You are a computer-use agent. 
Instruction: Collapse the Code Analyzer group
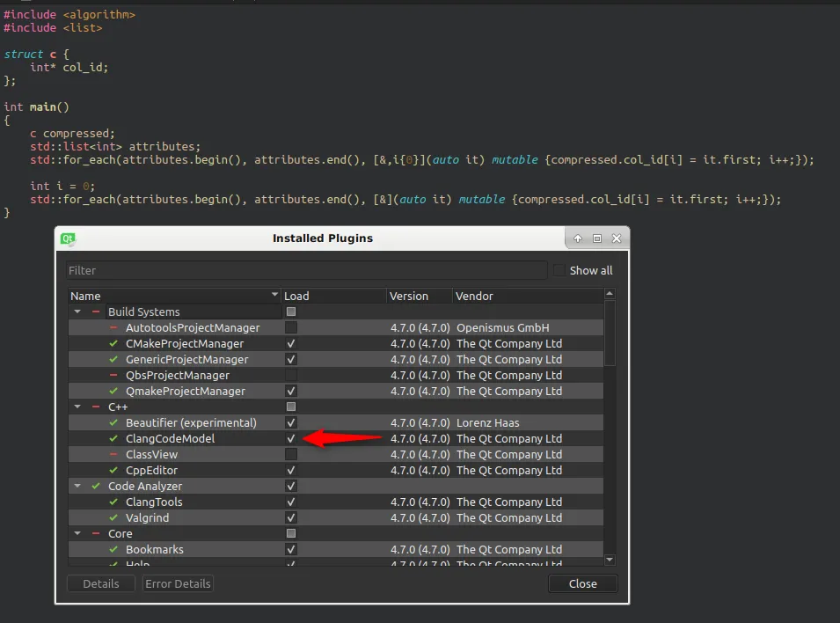pyautogui.click(x=77, y=486)
